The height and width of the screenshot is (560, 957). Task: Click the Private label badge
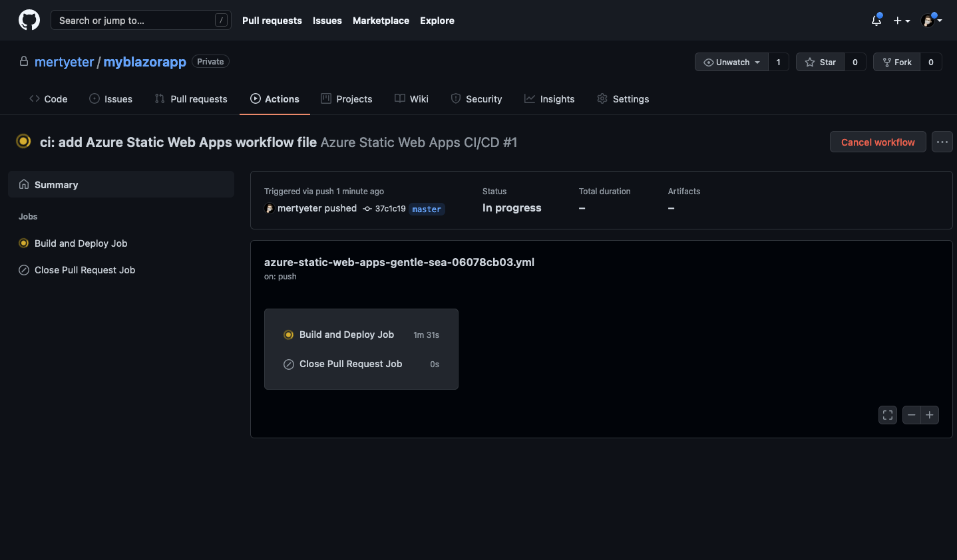[210, 61]
